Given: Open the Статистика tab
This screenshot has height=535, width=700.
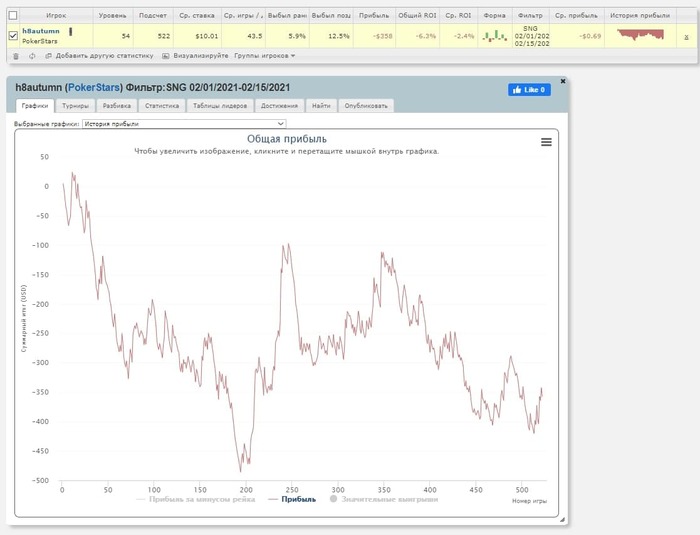Looking at the screenshot, I should tap(162, 106).
